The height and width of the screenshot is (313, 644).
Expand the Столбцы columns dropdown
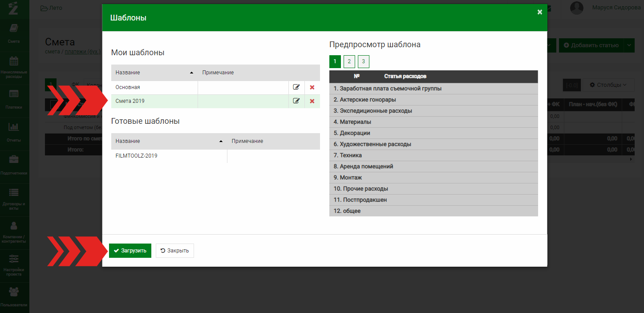tap(608, 85)
